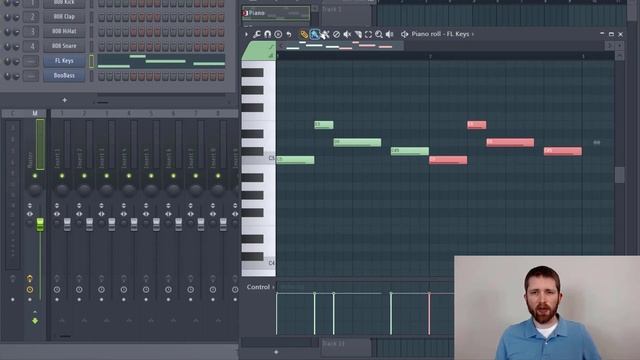Click the FL Keys mini piano roll preview

click(x=161, y=61)
